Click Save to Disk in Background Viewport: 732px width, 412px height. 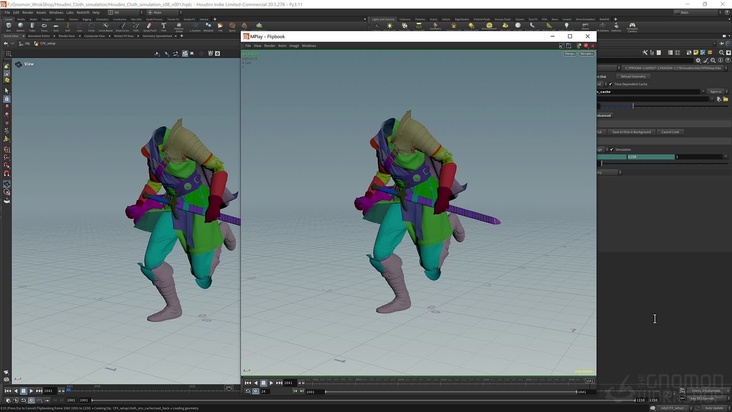point(631,132)
